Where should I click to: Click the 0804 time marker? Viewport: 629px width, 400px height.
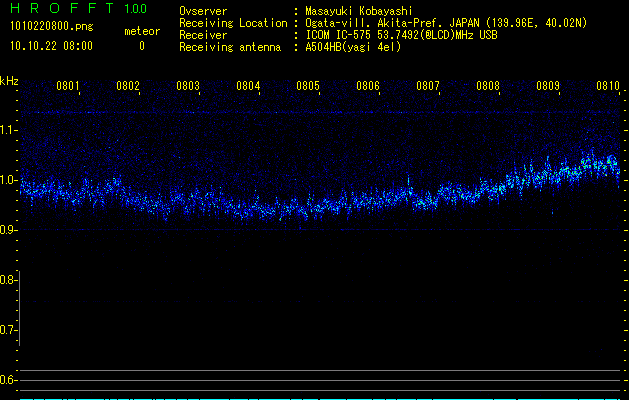(248, 87)
